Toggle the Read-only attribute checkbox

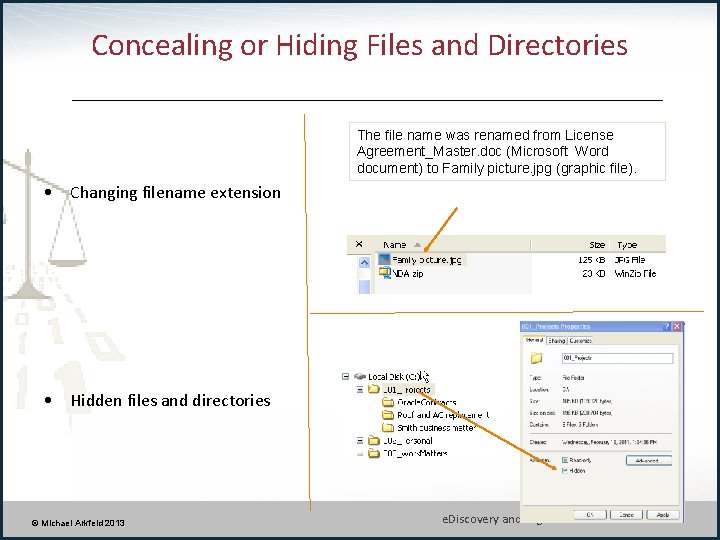click(x=565, y=460)
